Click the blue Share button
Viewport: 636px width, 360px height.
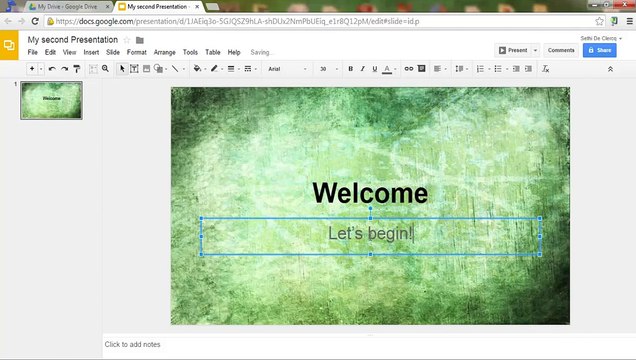pyautogui.click(x=599, y=50)
